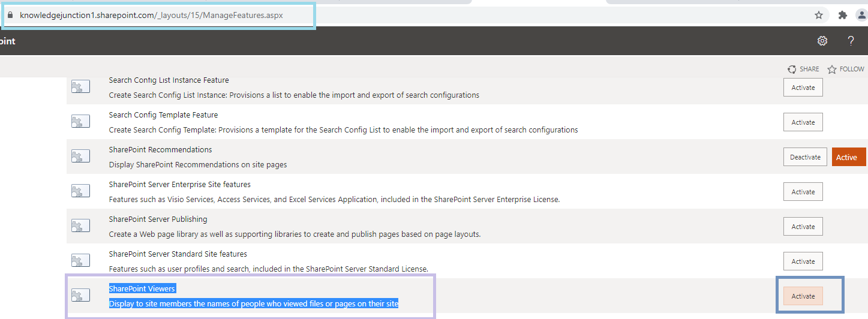
Task: Click SharePoint Viewers feature icon
Action: pos(80,296)
